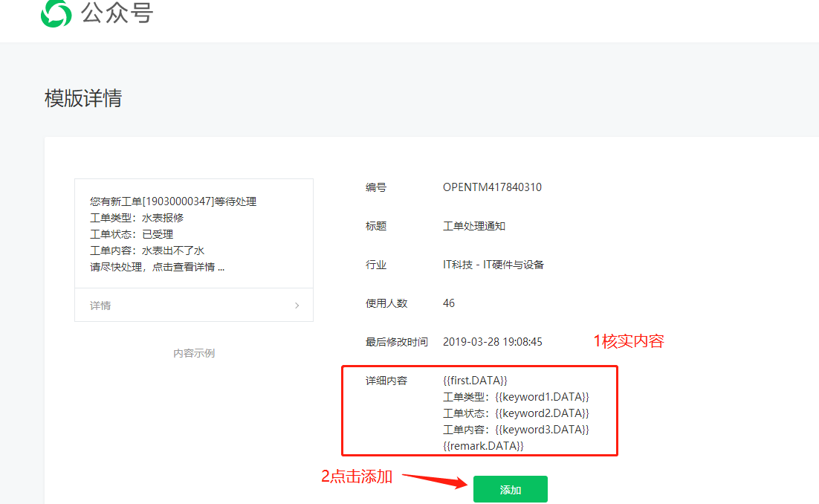Screen dimensions: 819x504
Task: Click the 编号 field label
Action: coord(375,187)
